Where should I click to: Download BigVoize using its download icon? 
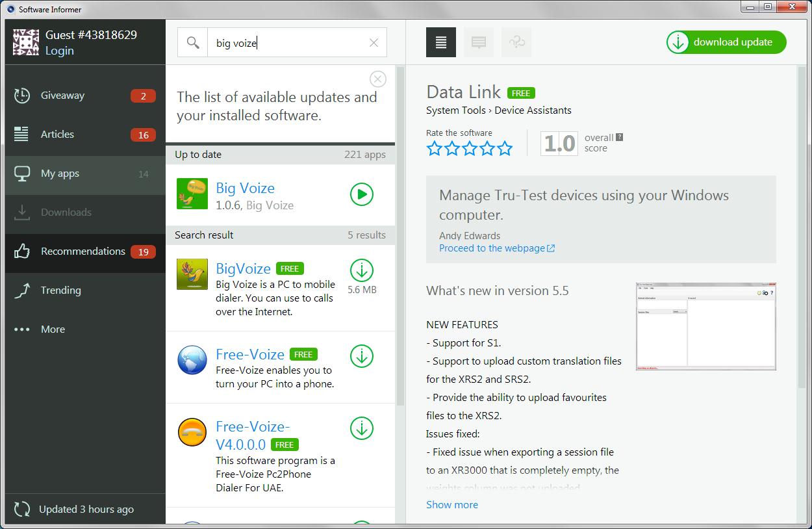point(361,270)
